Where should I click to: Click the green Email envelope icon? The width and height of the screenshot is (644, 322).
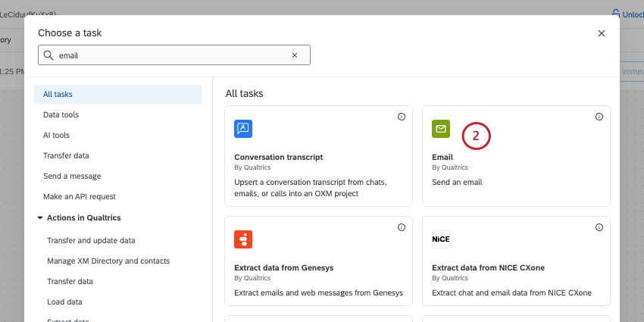[441, 129]
